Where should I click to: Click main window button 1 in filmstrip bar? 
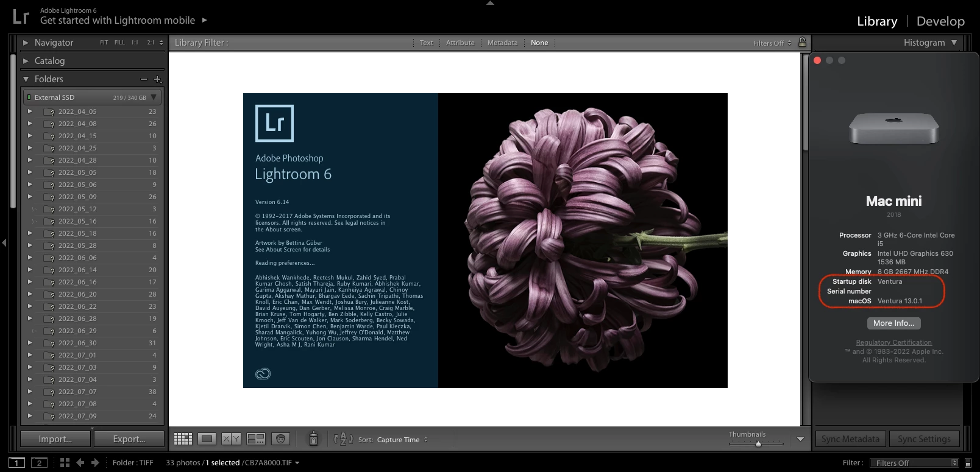coord(16,463)
